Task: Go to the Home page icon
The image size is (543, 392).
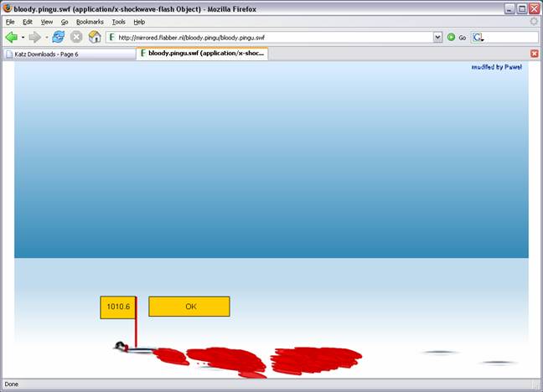Action: [x=95, y=37]
